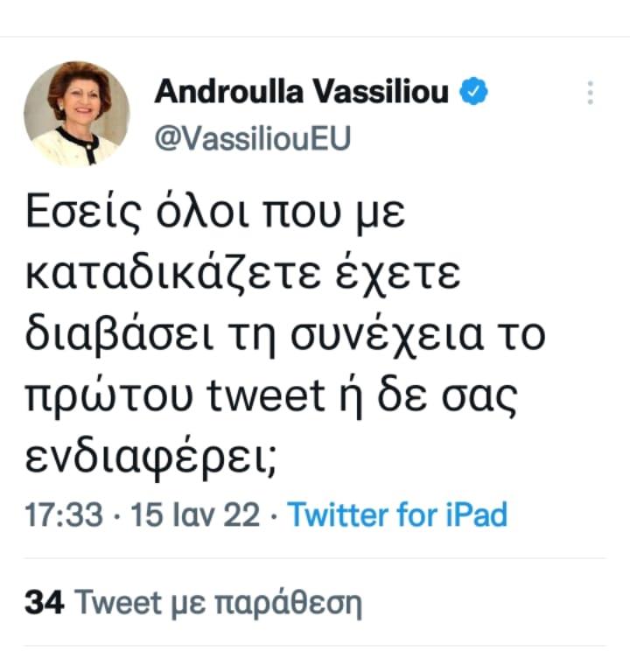The image size is (630, 672).
Task: Open the tweet's three-dot more options menu
Action: click(x=590, y=93)
